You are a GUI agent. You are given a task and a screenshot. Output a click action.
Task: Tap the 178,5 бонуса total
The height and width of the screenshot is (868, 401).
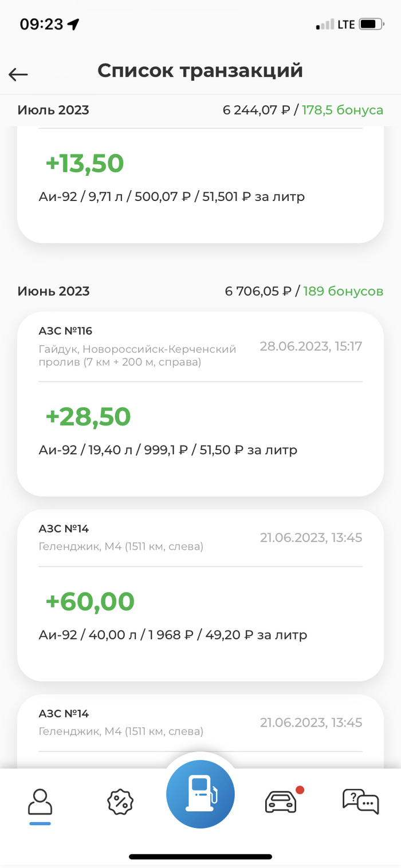pos(343,110)
